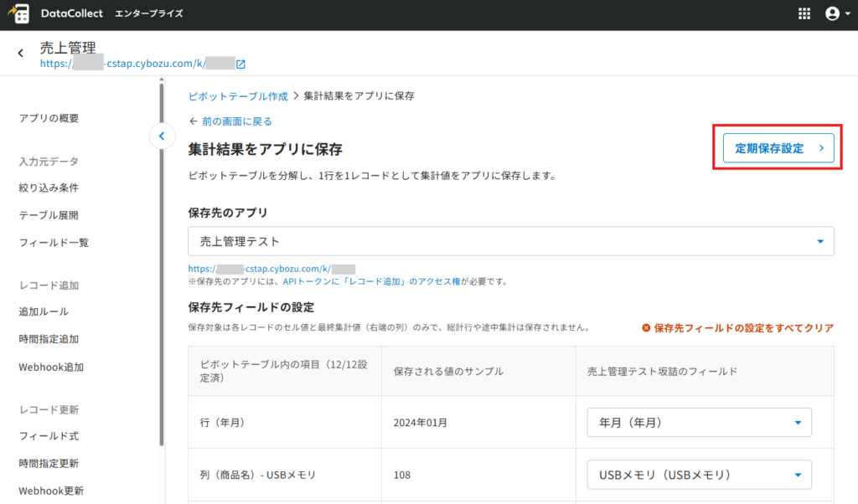Select アプリの概要 in sidebar

pos(49,118)
